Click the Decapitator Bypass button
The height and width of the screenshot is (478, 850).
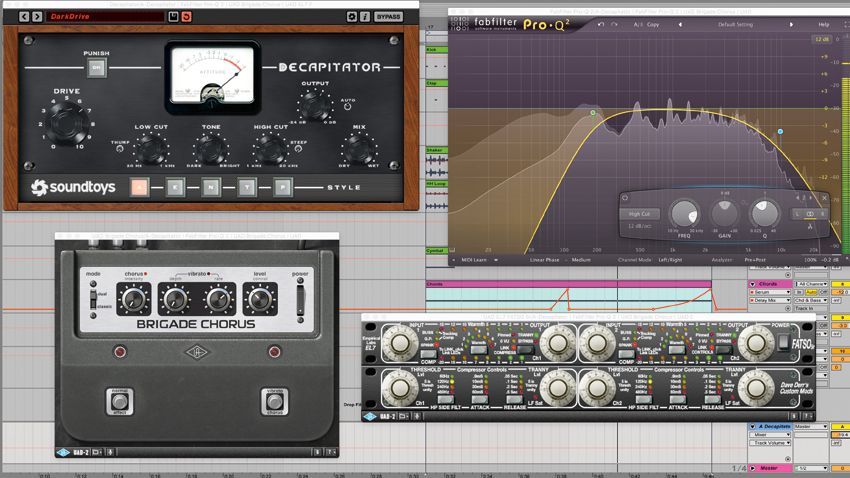point(388,17)
